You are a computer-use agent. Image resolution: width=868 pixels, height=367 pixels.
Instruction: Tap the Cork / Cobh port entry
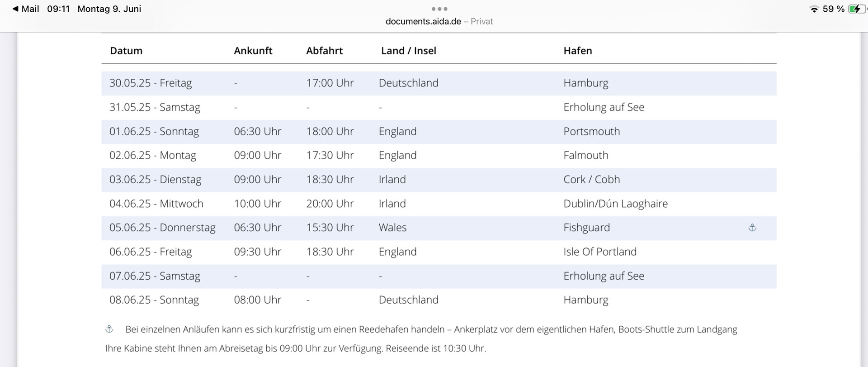[x=591, y=180]
